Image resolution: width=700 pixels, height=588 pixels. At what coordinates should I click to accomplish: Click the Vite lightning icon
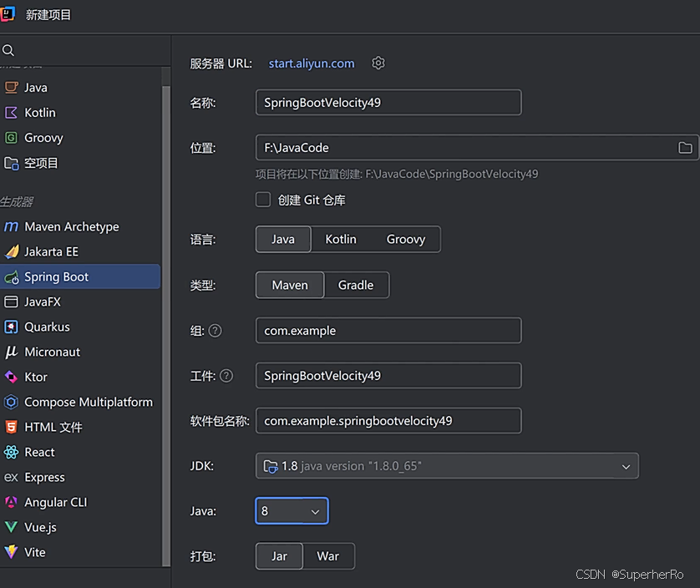pos(11,552)
